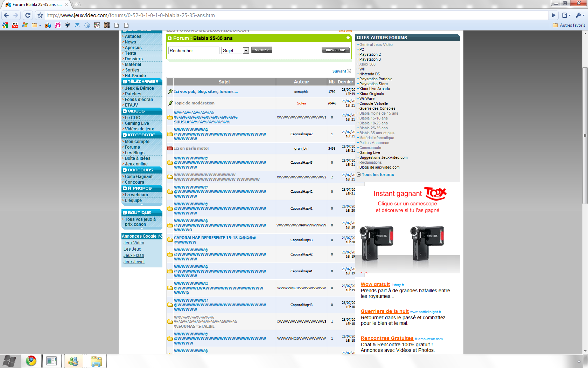The height and width of the screenshot is (368, 588).
Task: Click the address bar go arrow
Action: 554,15
